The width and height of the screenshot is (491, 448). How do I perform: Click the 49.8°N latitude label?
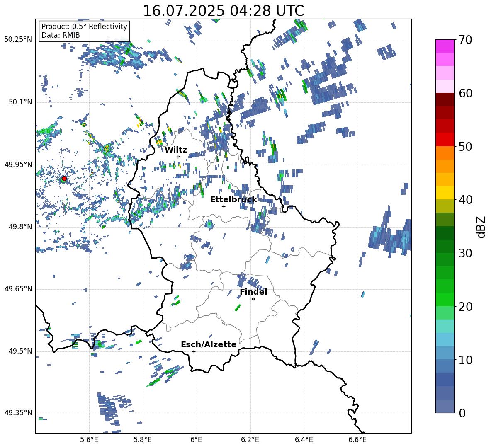[x=20, y=227]
